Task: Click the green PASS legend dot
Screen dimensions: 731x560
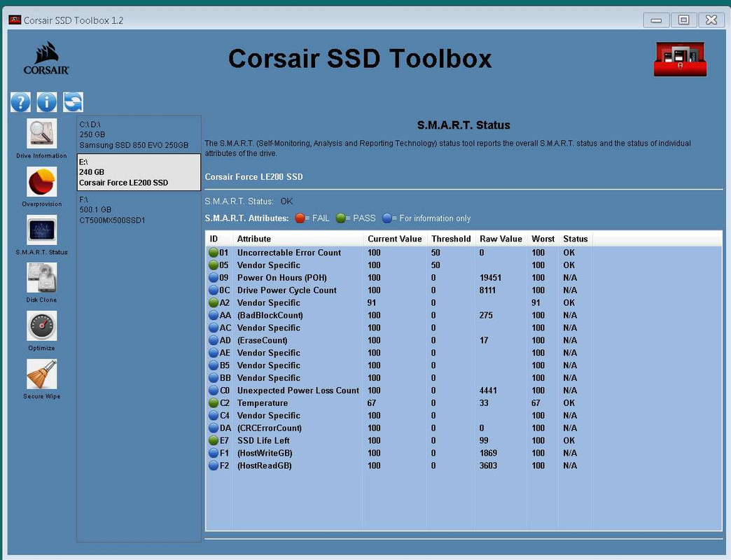Action: [x=340, y=218]
